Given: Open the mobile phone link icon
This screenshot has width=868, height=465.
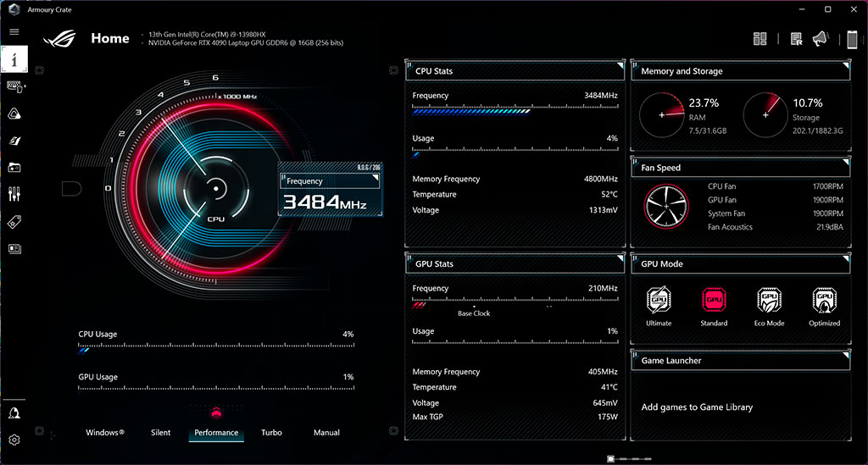Looking at the screenshot, I should click(852, 39).
